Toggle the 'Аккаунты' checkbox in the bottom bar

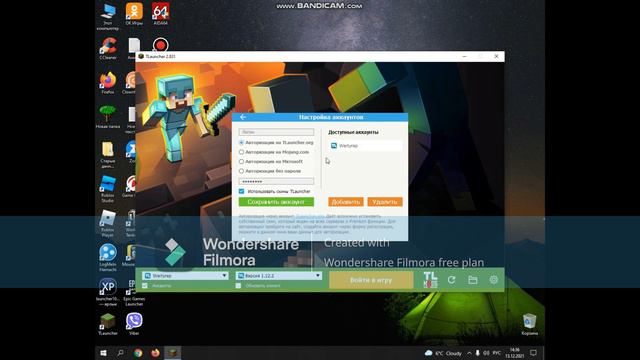[x=145, y=286]
